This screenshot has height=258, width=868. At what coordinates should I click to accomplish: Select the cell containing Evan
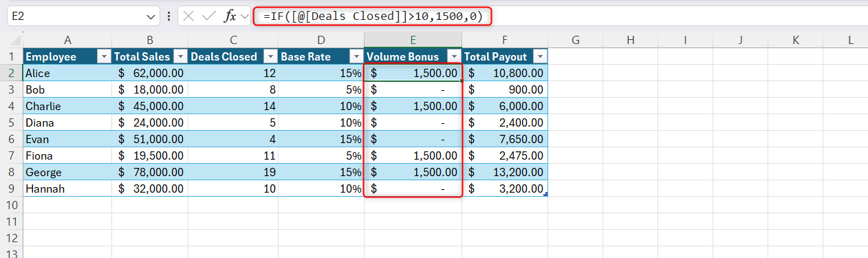click(67, 139)
